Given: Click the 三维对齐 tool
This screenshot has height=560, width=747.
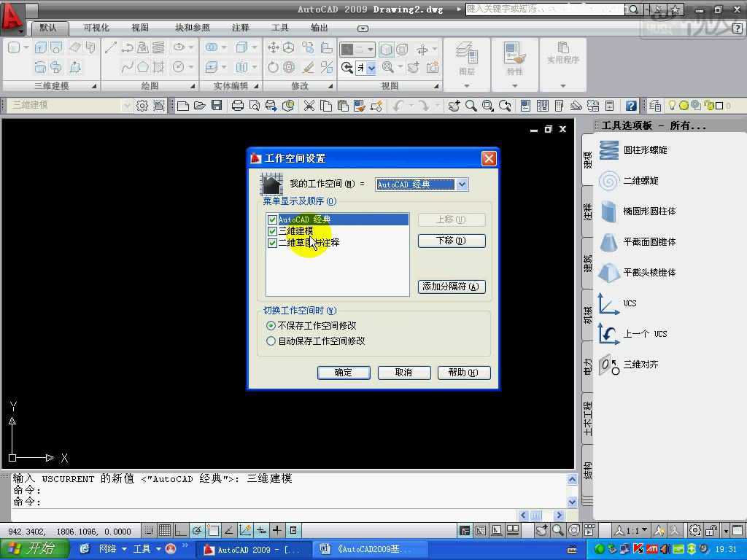Looking at the screenshot, I should click(628, 365).
